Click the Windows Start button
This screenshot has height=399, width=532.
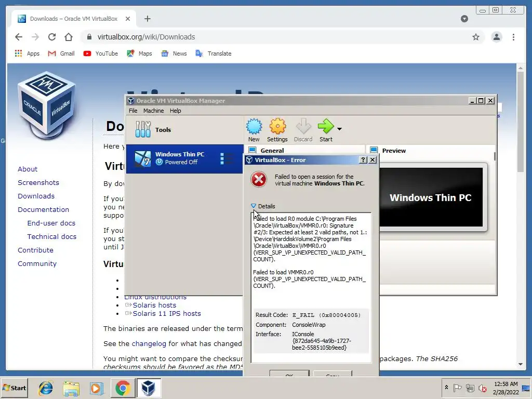(x=14, y=388)
